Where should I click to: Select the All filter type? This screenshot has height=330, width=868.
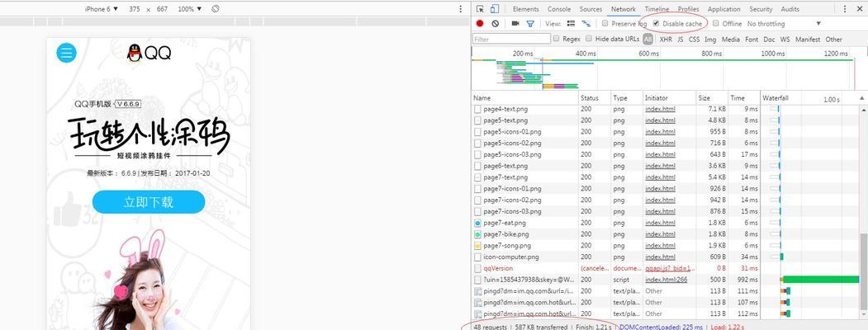pyautogui.click(x=647, y=40)
